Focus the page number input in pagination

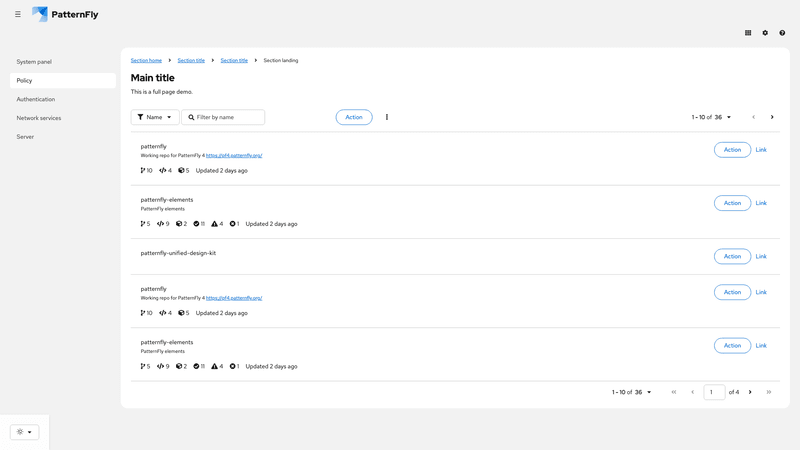click(x=714, y=392)
